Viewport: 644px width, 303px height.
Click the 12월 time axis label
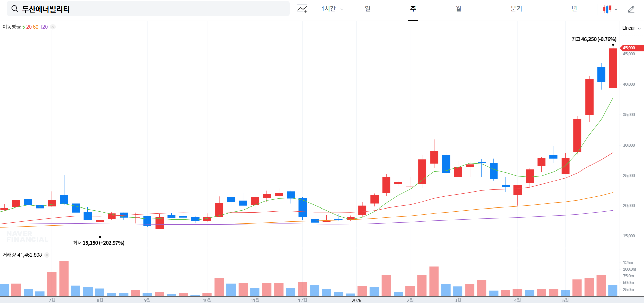302,300
